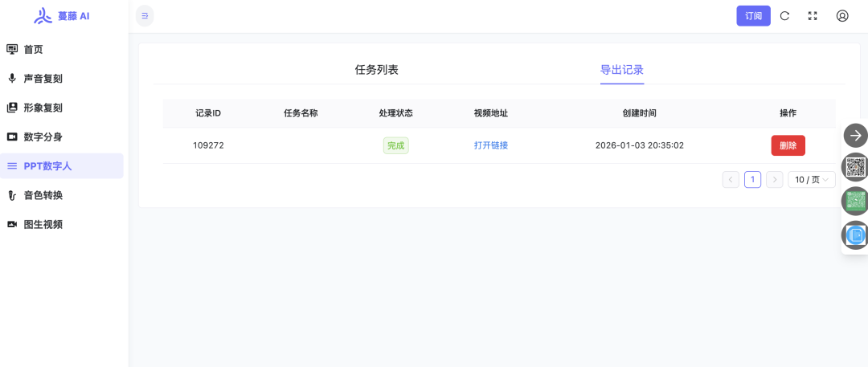Click the 音色转换 mic icon

point(12,195)
